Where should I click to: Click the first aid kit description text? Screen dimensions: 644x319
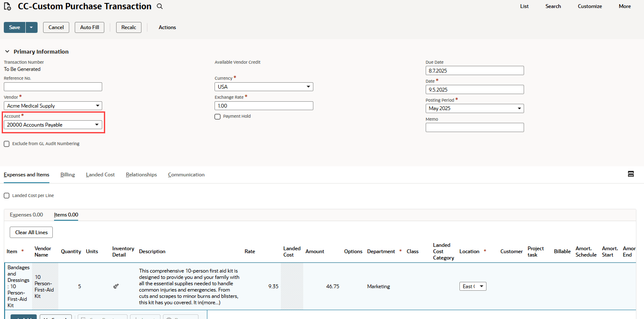(x=189, y=287)
